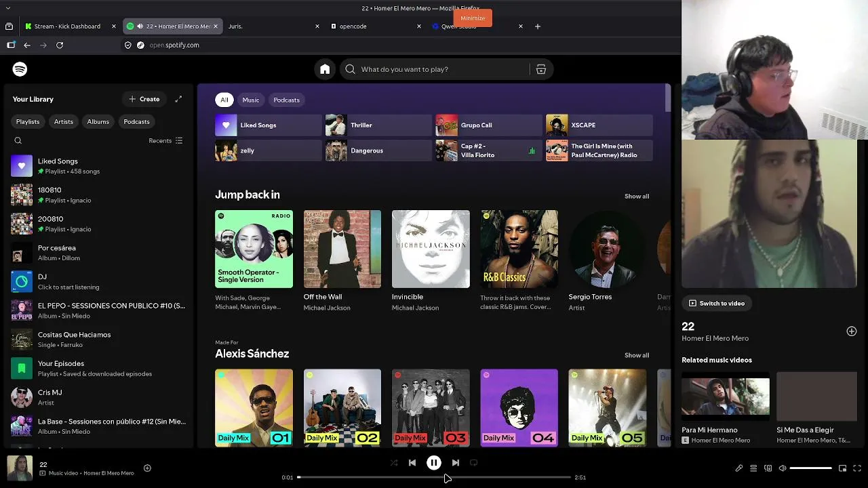This screenshot has height=488, width=868.
Task: Click the Firefox tab list icon
Action: (9, 26)
